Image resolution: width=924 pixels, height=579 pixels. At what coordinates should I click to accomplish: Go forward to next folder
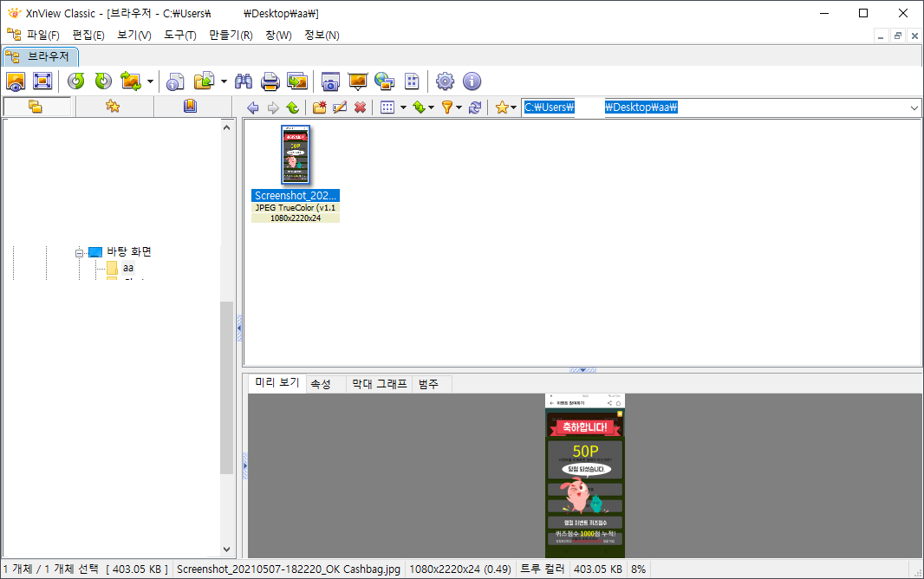click(x=273, y=107)
